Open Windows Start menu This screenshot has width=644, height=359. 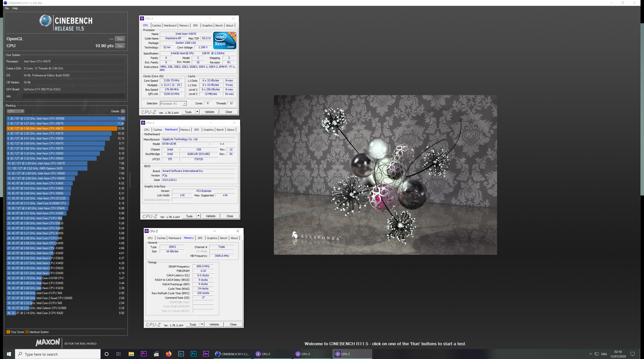pos(9,354)
